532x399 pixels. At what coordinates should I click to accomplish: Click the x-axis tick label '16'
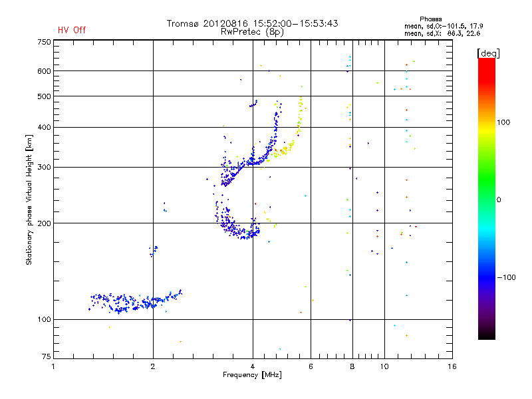click(452, 366)
